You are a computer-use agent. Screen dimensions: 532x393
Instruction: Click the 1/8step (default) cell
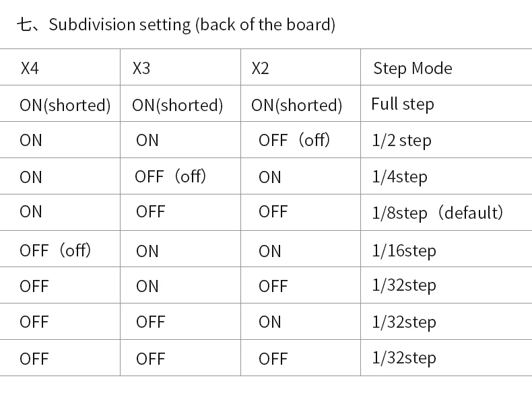(x=438, y=213)
